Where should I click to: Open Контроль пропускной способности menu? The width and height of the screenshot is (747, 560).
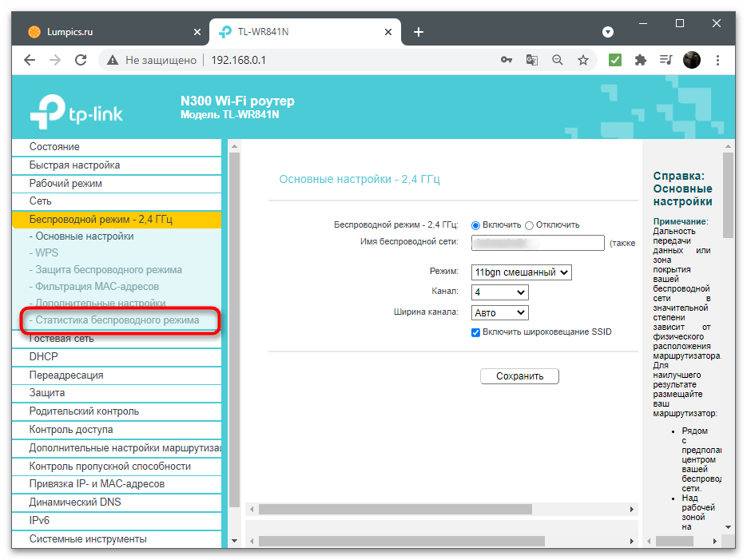click(x=117, y=467)
